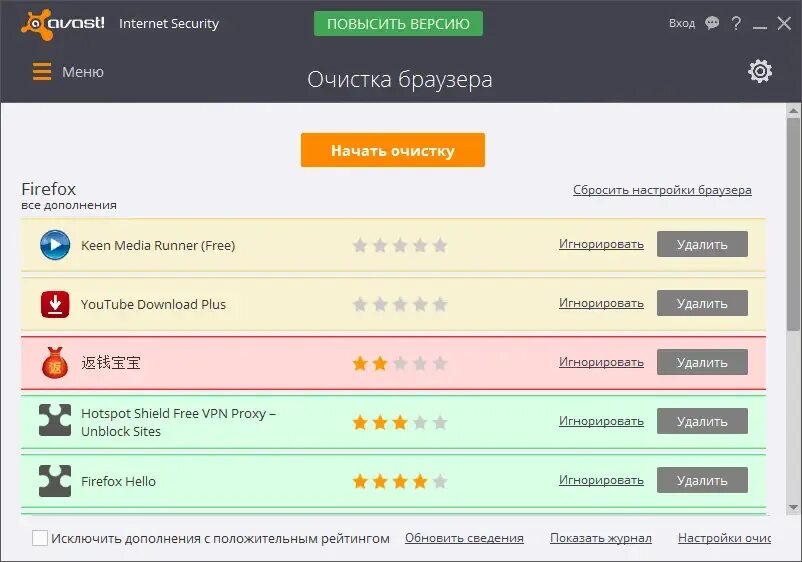This screenshot has width=802, height=562.
Task: Click the YouTube Download Plus icon
Action: [x=55, y=304]
